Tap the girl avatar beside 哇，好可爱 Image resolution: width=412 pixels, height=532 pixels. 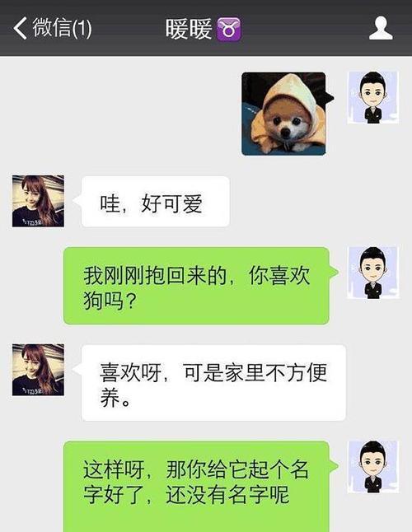point(38,201)
